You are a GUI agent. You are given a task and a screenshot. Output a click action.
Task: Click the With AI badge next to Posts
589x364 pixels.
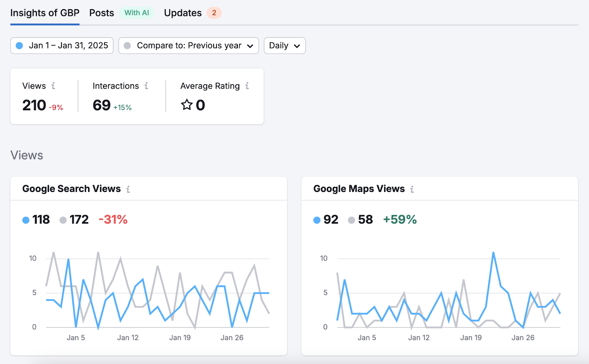pyautogui.click(x=137, y=13)
